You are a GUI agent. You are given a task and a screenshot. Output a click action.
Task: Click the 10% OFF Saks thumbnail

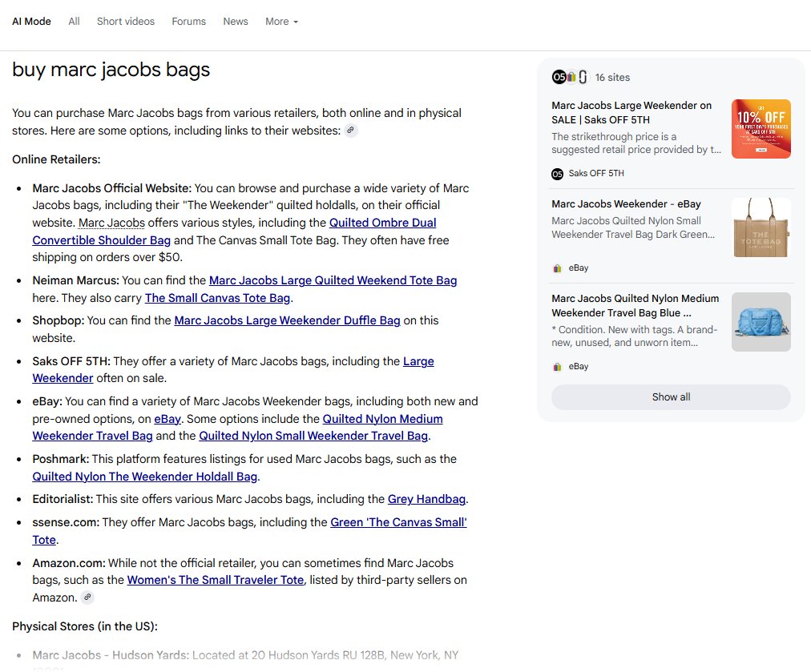click(x=761, y=129)
